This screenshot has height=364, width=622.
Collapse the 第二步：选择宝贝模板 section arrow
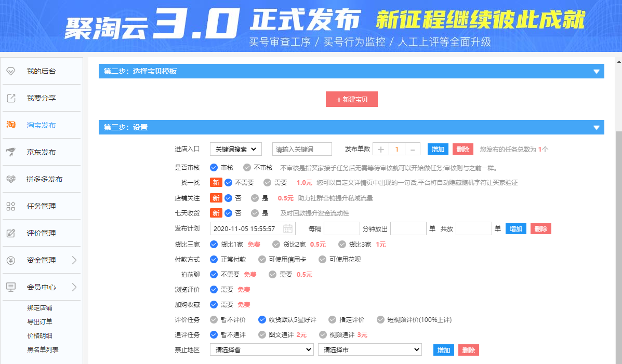(x=596, y=72)
